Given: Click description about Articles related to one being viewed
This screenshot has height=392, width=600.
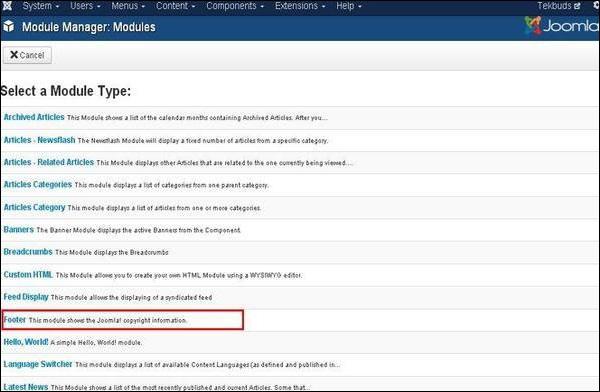Looking at the screenshot, I should pyautogui.click(x=224, y=163).
